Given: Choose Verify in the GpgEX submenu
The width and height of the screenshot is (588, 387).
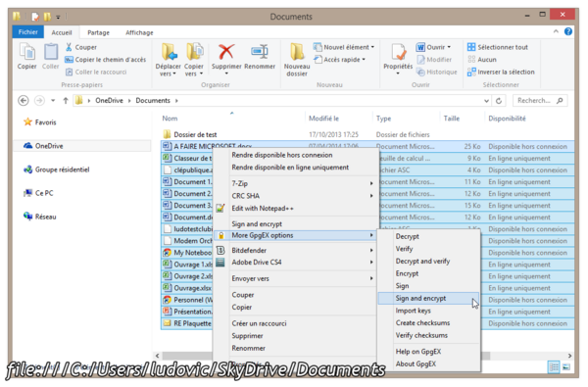Looking at the screenshot, I should pos(429,249).
